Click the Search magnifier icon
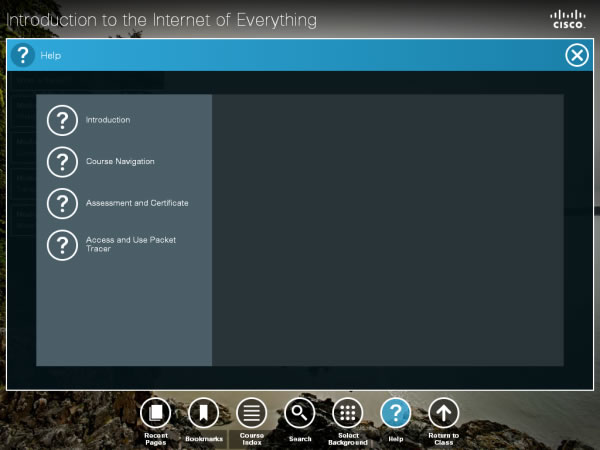Viewport: 600px width, 450px height. pos(299,412)
